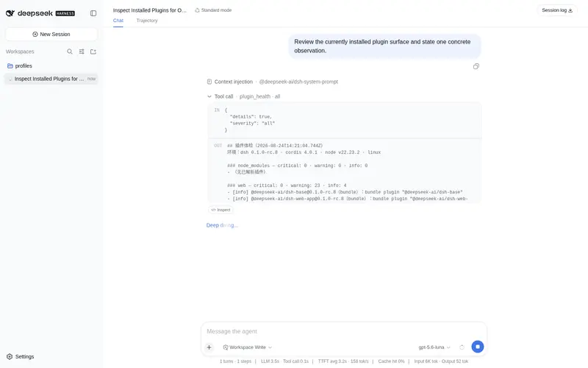Click the tool output line "### web — critical: 0"
The image size is (588, 368).
287,185
